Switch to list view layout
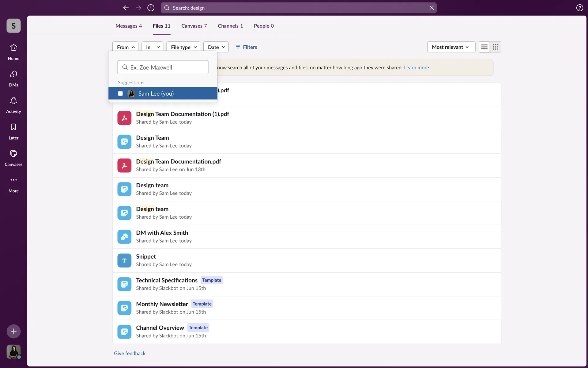Image resolution: width=588 pixels, height=368 pixels. (x=484, y=47)
